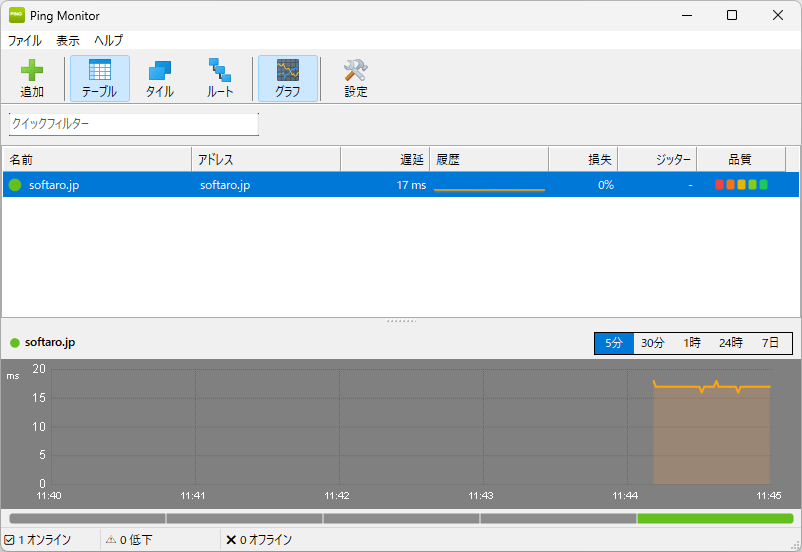Toggle the 0 オフライン offline filter
This screenshot has height=552, width=802.
click(258, 540)
